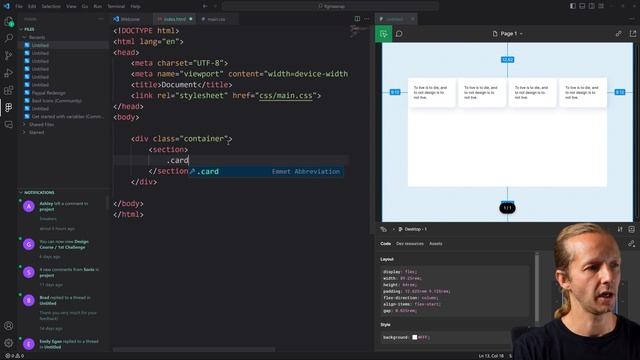Viewport: 640px width, 360px height.
Task: Toggle the secondary sidebar layout icon
Action: (591, 6)
